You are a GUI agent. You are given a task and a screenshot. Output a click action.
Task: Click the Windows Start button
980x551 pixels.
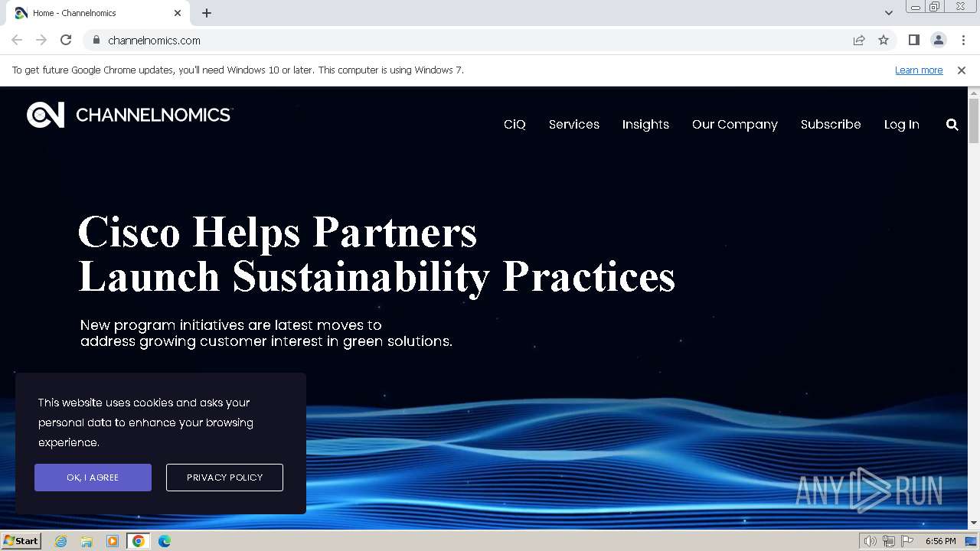tap(21, 541)
